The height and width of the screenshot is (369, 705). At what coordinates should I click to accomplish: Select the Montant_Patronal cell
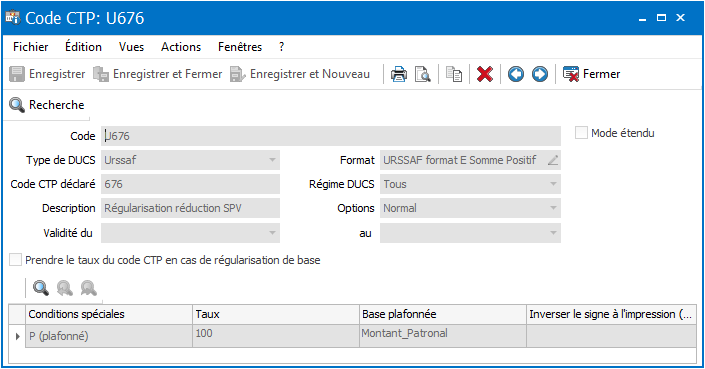pyautogui.click(x=443, y=336)
